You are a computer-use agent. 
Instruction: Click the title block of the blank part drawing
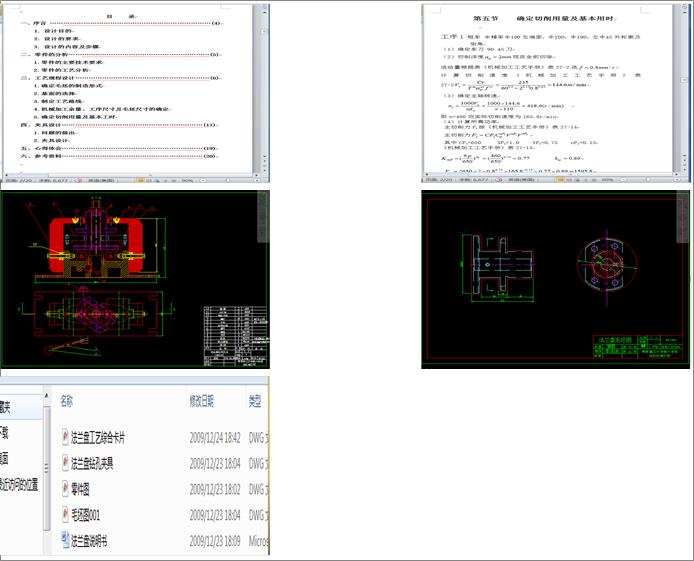(x=638, y=346)
